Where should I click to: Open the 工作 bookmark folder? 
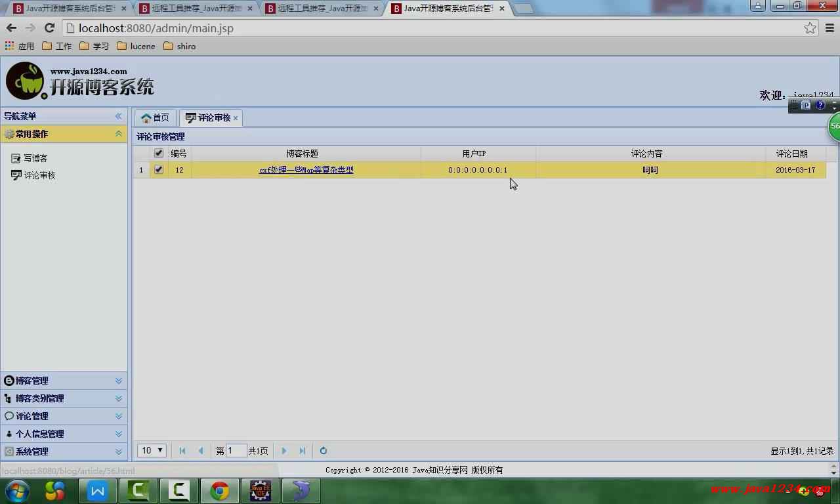[57, 46]
